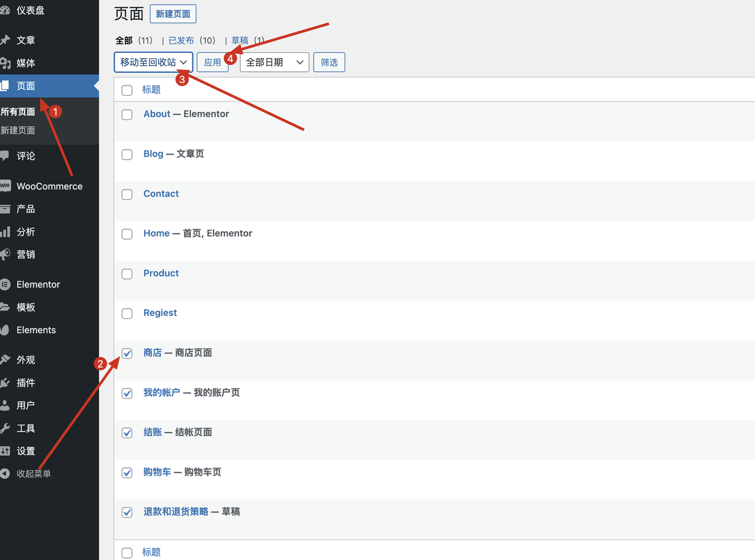Click the 新建页面 button beside page title
The image size is (755, 560).
(173, 14)
